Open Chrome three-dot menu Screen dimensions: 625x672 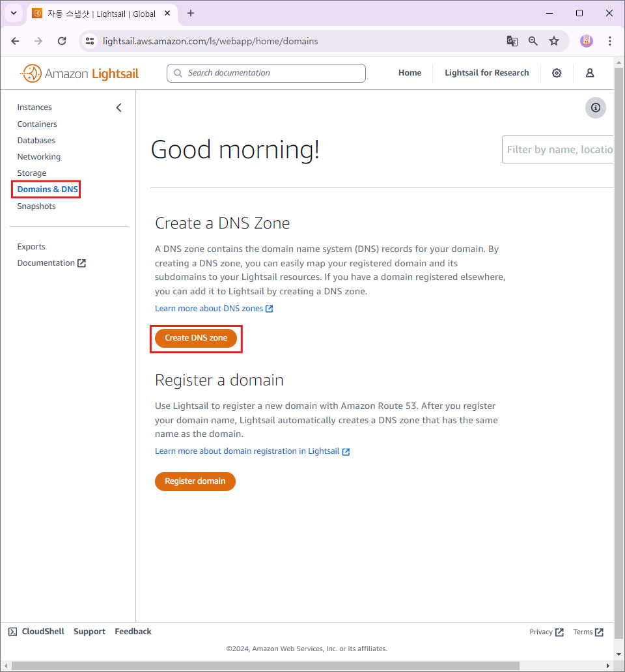click(610, 41)
